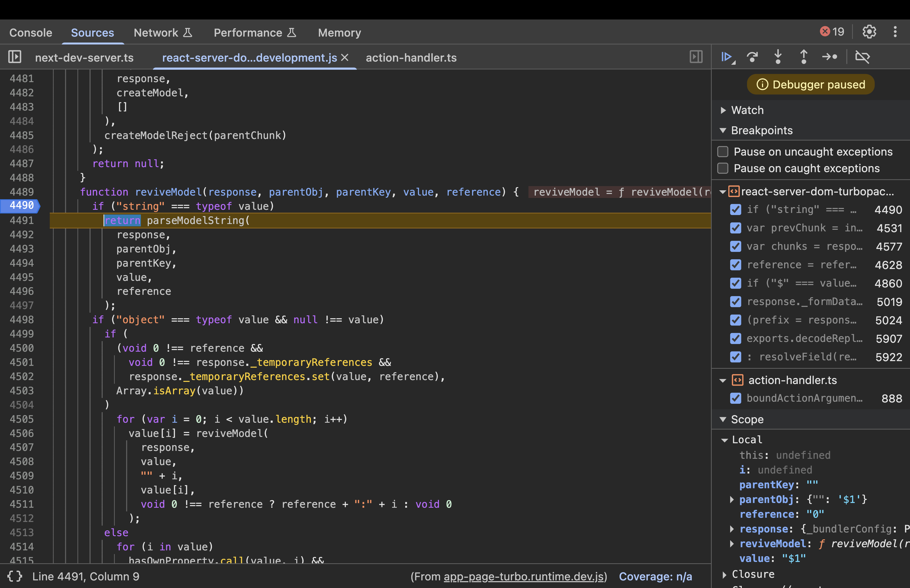910x588 pixels.
Task: Enable Pause on uncaught exceptions
Action: tap(723, 152)
